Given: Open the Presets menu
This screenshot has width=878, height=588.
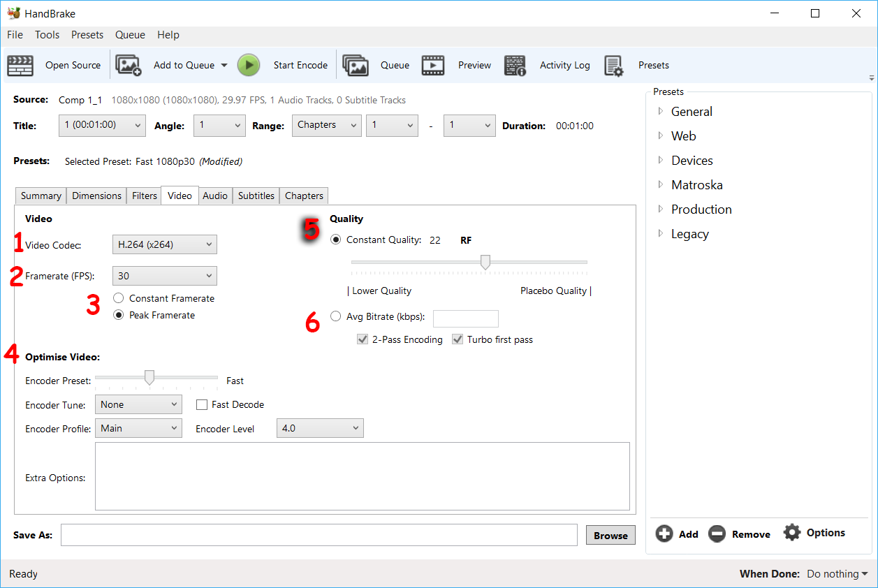Looking at the screenshot, I should coord(87,35).
